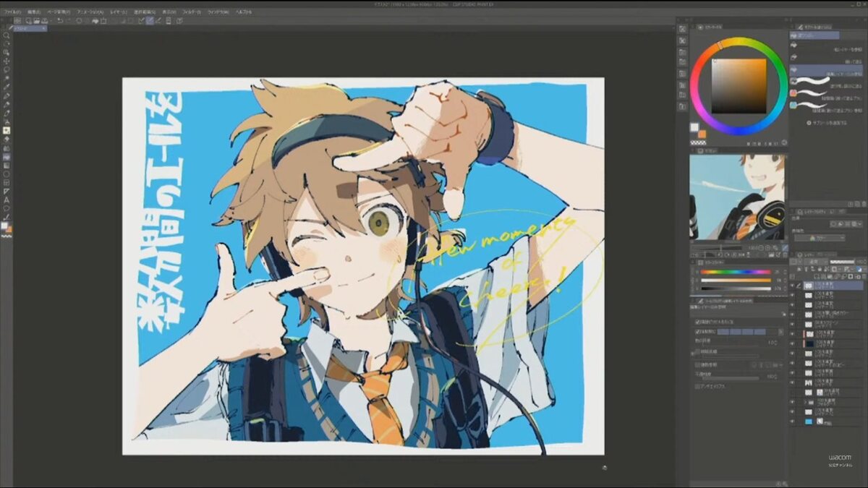Select the Airbrush tool

pos(7,121)
